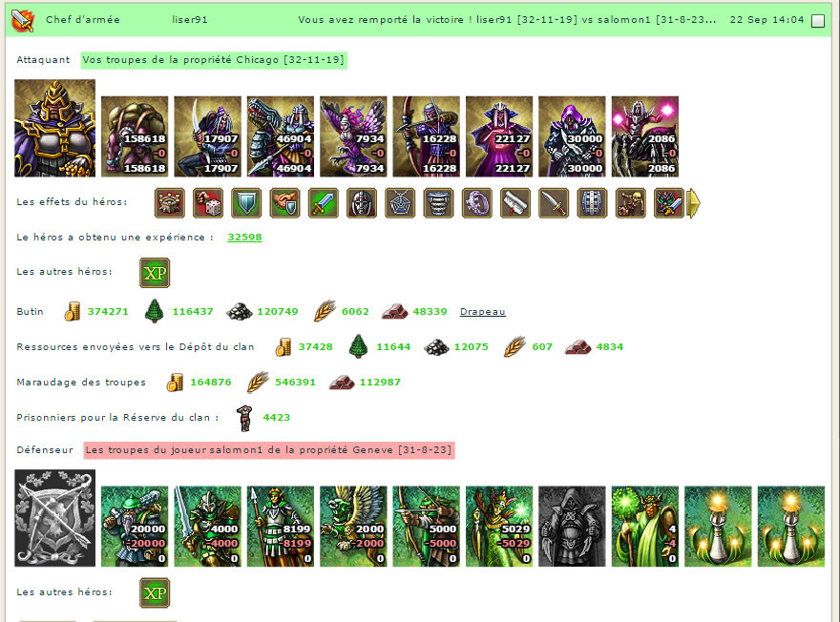Tick the checkbox beside the report date
Image resolution: width=840 pixels, height=622 pixels.
coord(817,21)
